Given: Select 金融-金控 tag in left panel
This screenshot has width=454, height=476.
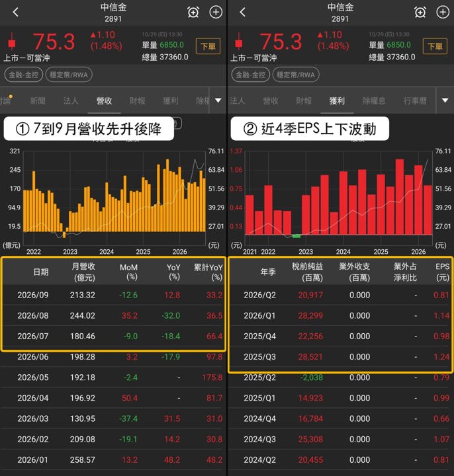Looking at the screenshot, I should pos(23,75).
